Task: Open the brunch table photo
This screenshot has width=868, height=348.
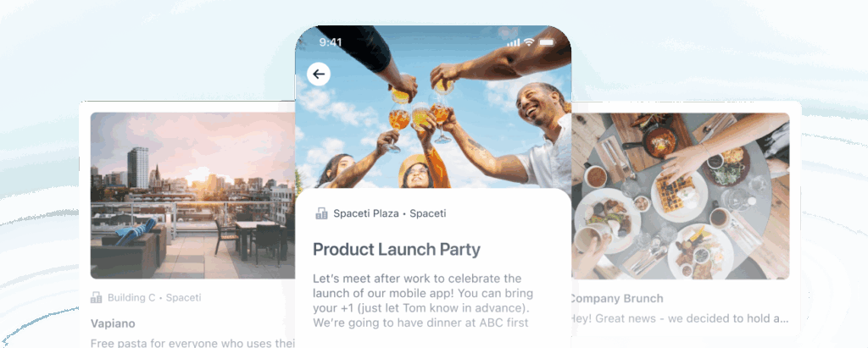Action: pos(681,196)
